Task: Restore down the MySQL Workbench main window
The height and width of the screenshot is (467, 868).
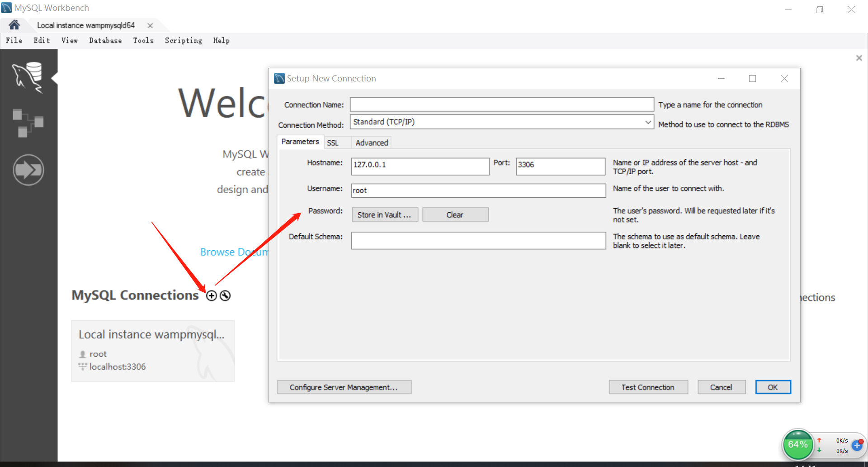Action: (819, 10)
